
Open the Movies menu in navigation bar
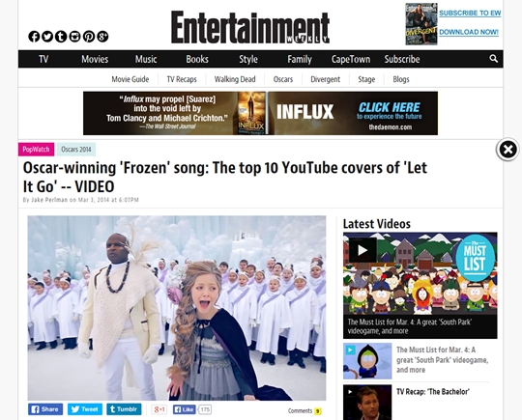95,59
